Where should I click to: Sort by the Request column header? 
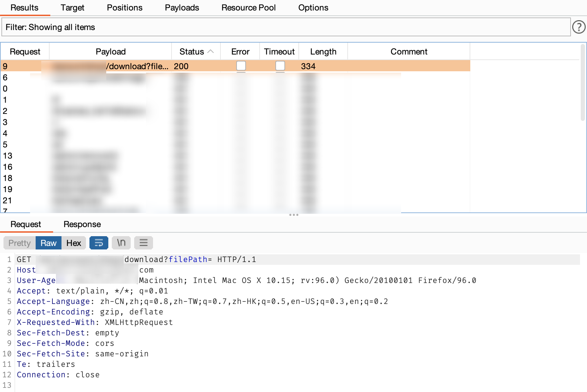click(25, 51)
